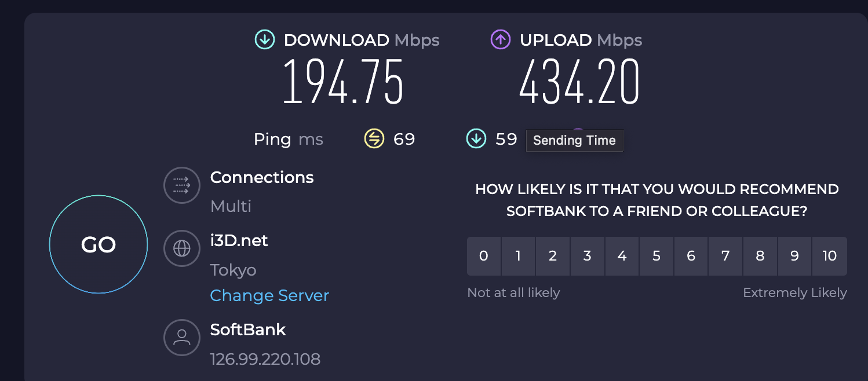
Task: Pick rating 9 on the likelihood scale
Action: (x=794, y=256)
